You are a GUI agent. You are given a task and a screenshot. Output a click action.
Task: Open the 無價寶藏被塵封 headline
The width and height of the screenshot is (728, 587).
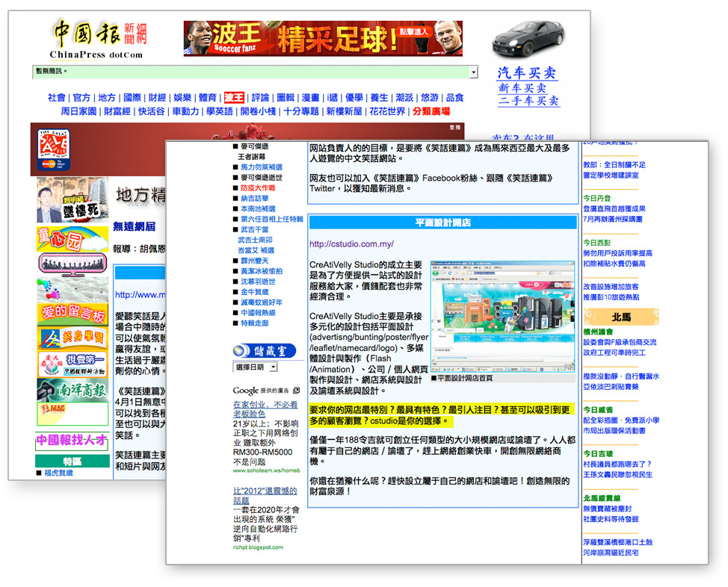[x=607, y=509]
